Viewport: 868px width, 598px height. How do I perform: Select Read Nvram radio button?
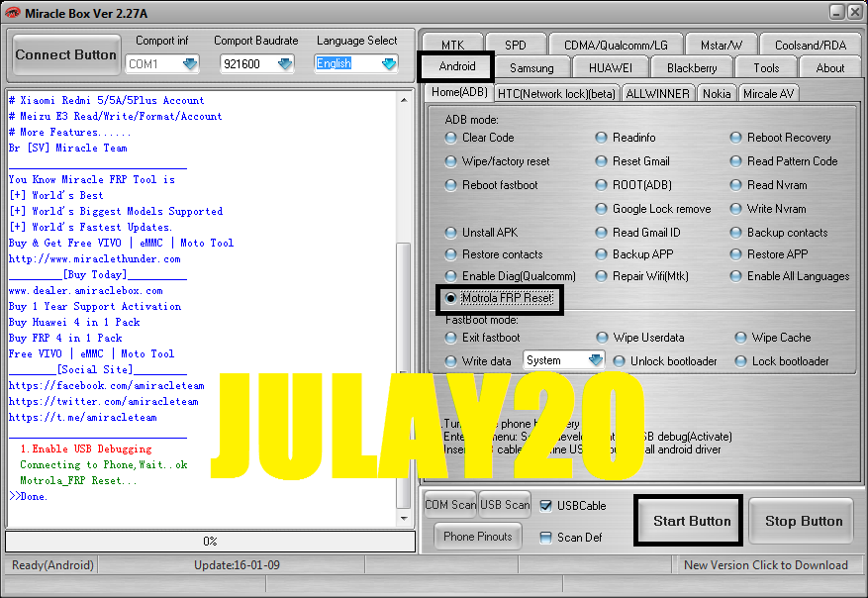[x=735, y=185]
